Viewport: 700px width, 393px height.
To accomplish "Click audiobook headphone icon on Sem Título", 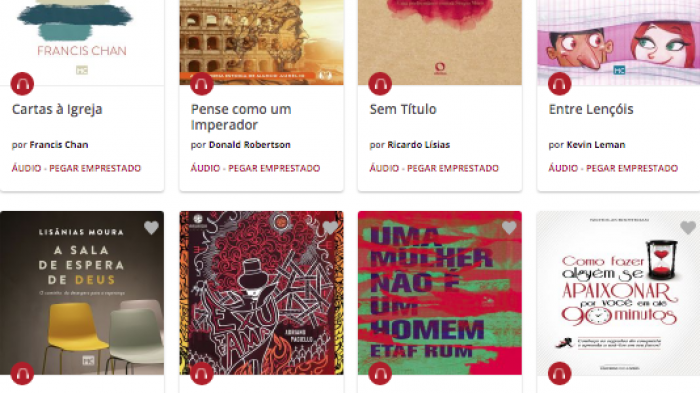I will pyautogui.click(x=380, y=84).
